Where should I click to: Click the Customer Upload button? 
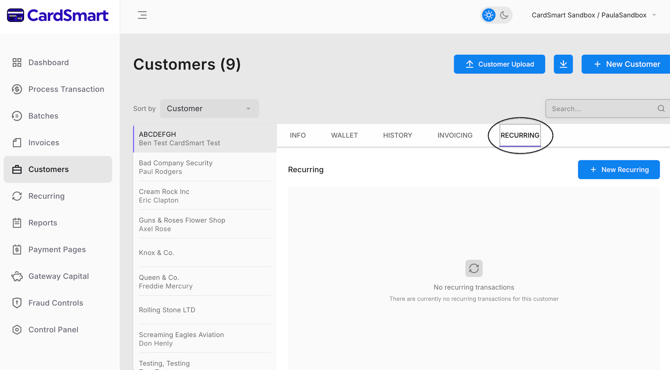click(x=499, y=64)
